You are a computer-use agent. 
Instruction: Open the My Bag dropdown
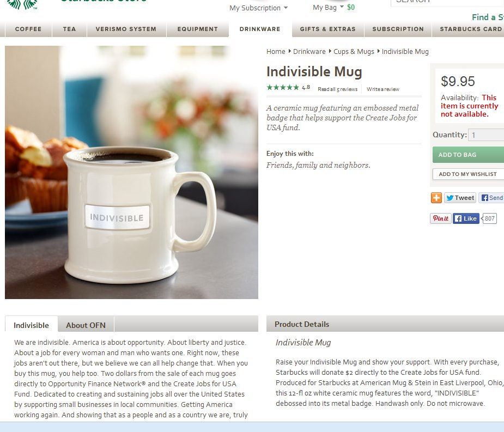point(328,7)
